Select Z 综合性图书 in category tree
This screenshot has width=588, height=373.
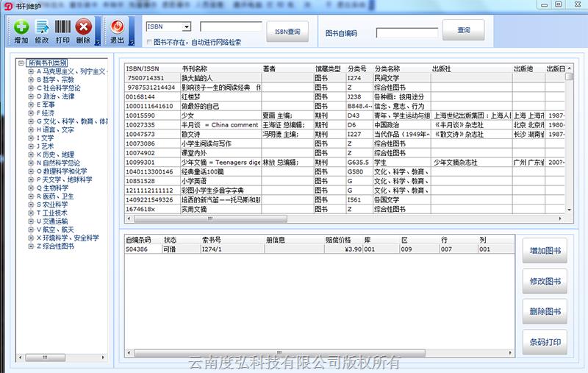[x=55, y=246]
